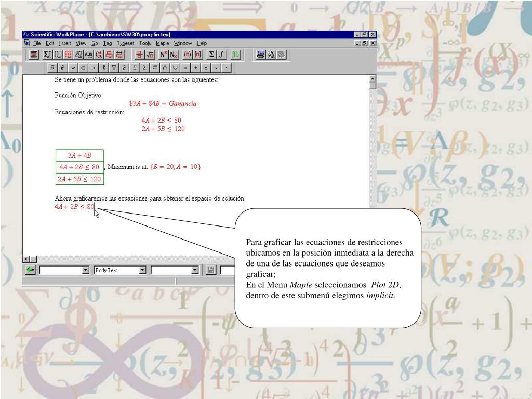Image resolution: width=532 pixels, height=399 pixels.
Task: Open the Window menu
Action: pyautogui.click(x=183, y=43)
